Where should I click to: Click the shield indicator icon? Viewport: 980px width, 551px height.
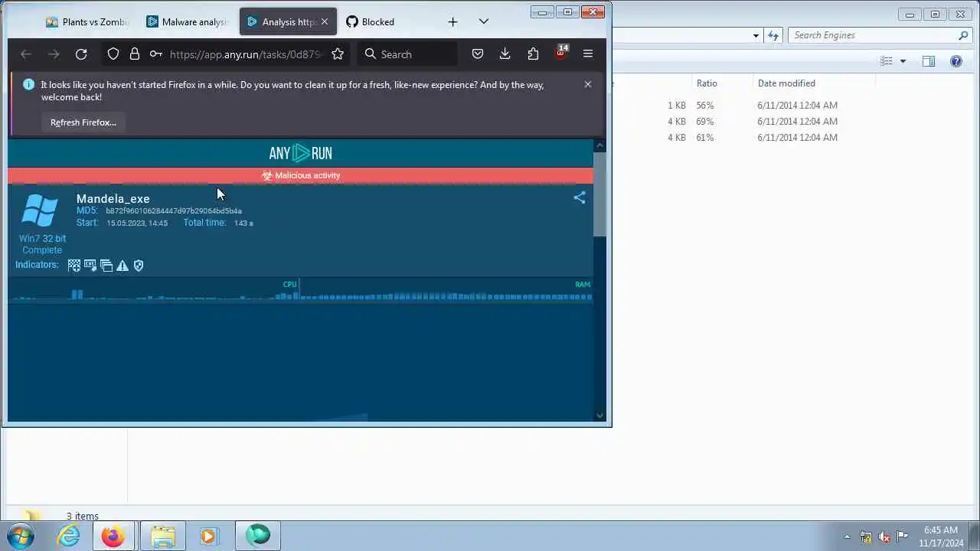click(139, 266)
